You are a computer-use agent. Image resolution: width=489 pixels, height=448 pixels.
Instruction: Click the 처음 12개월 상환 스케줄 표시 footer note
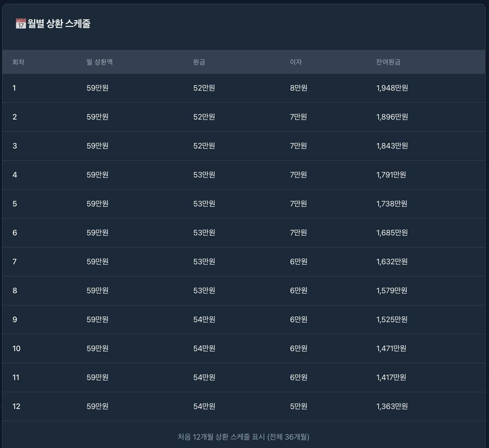click(243, 437)
